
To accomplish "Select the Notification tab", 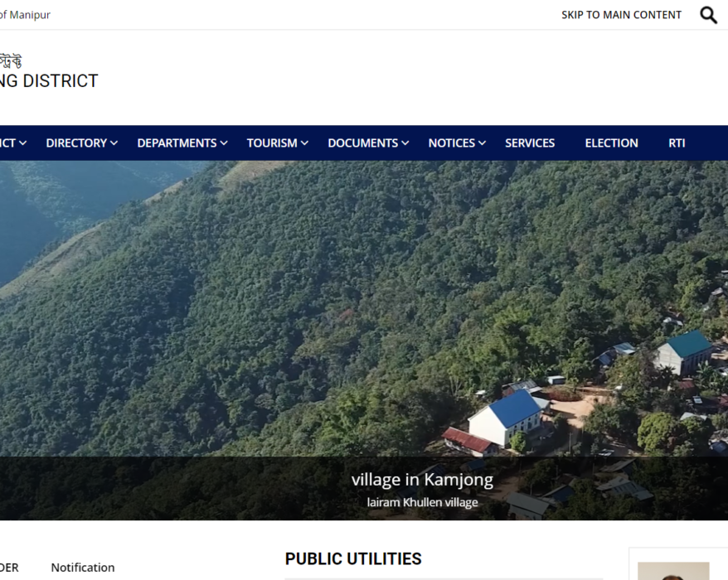I will pyautogui.click(x=83, y=568).
